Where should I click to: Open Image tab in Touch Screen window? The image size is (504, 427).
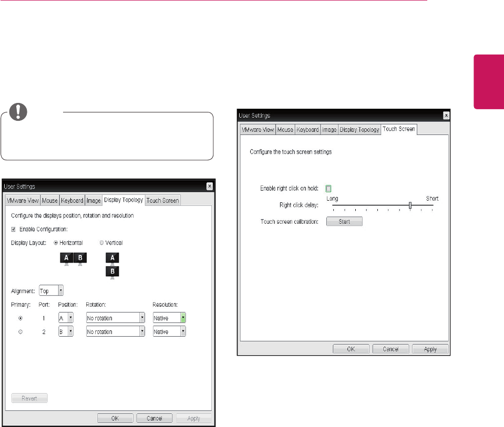329,130
